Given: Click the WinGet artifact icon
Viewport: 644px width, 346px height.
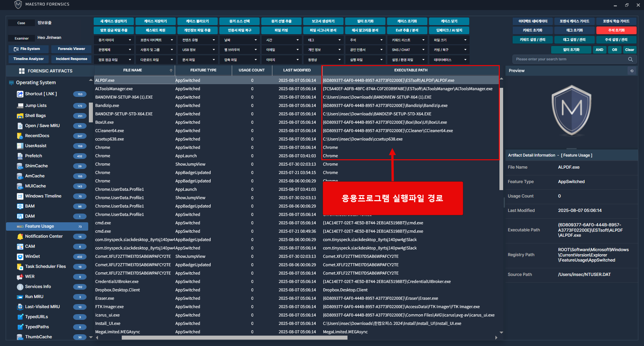Looking at the screenshot, I should (x=20, y=256).
